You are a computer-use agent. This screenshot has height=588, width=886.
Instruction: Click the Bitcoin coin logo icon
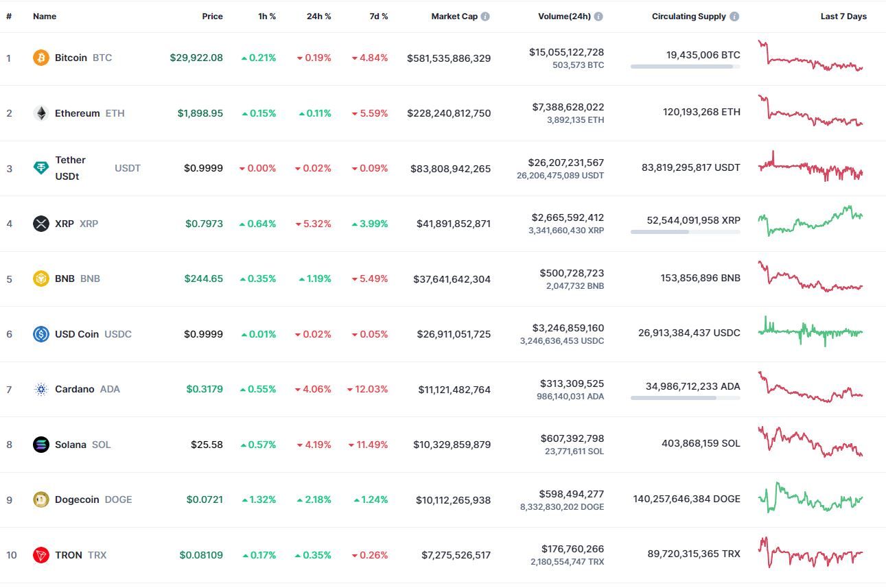coord(41,58)
